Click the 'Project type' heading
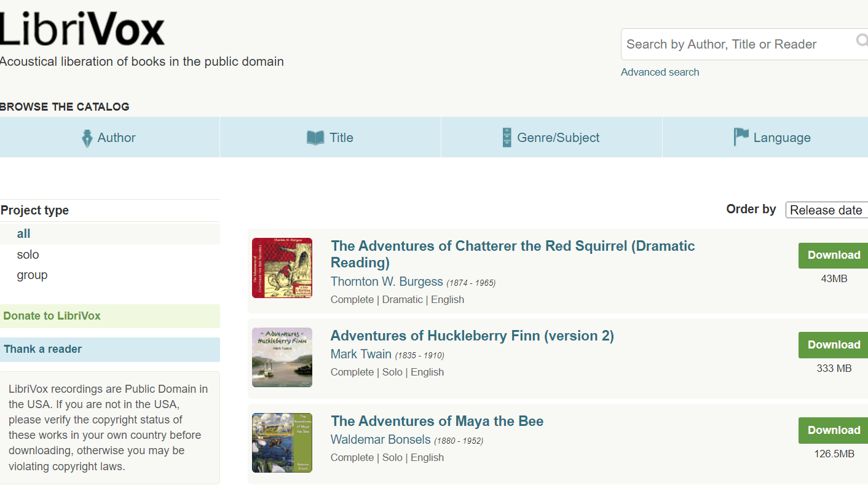The width and height of the screenshot is (868, 488). [x=34, y=210]
